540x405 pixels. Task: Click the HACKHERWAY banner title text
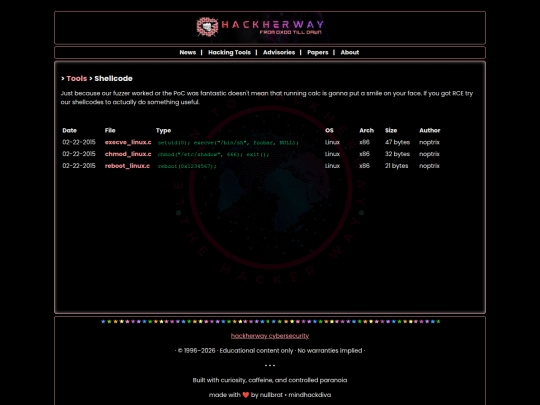273,24
